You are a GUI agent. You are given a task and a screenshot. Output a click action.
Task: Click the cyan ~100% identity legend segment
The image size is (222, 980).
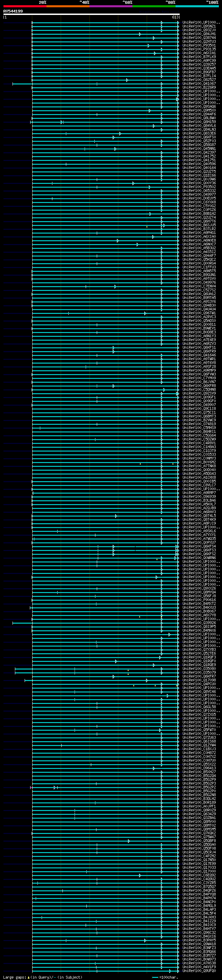197,6
